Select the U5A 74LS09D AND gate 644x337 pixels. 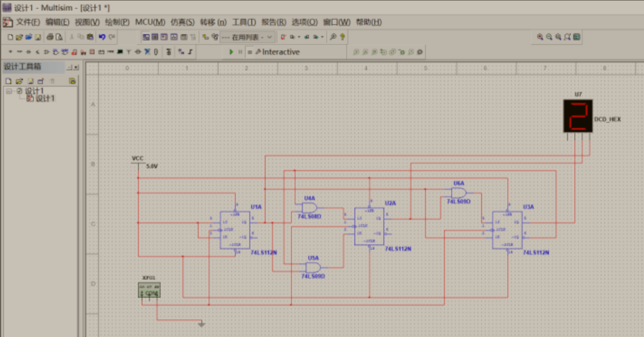click(x=313, y=268)
